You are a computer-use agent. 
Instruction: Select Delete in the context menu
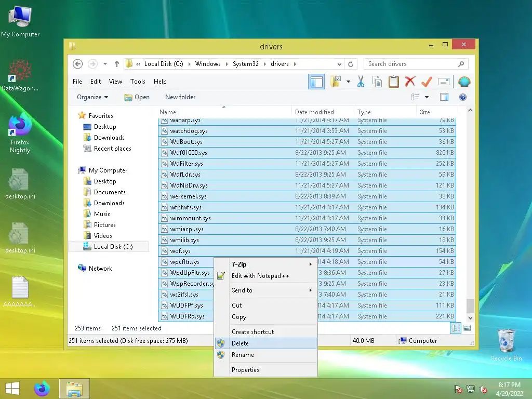(x=265, y=343)
